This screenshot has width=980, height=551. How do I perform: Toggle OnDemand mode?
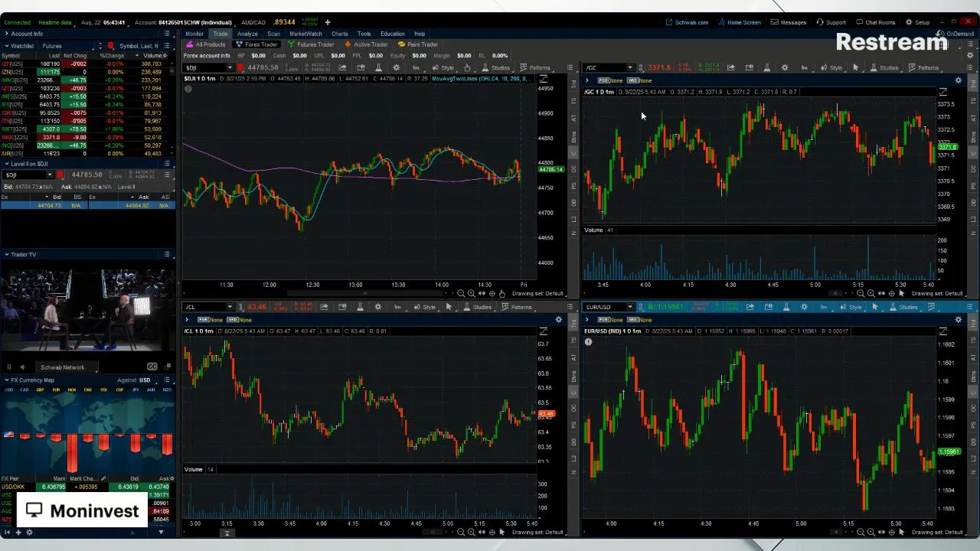tap(956, 34)
